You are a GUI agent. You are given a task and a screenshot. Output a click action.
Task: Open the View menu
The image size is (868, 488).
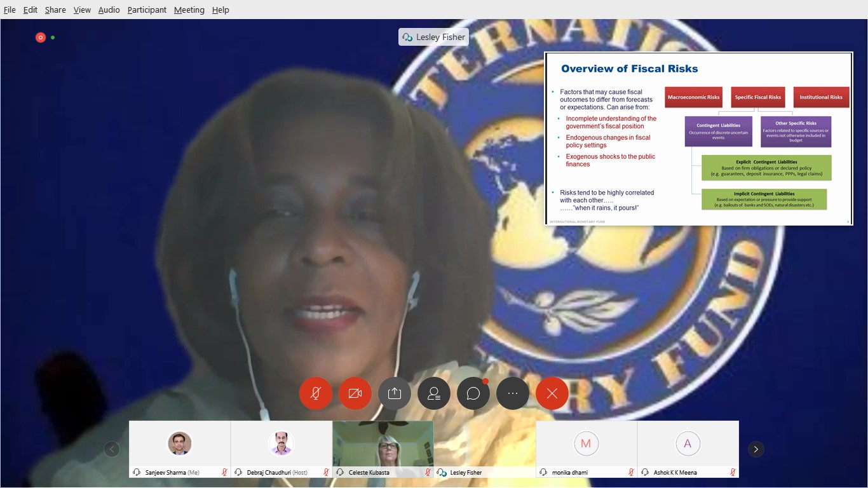82,10
